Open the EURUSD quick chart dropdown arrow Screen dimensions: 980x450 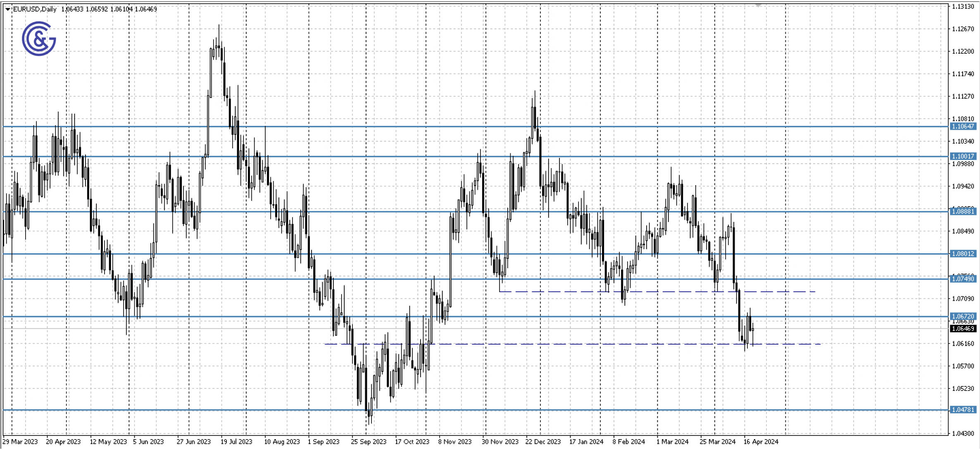(x=7, y=8)
